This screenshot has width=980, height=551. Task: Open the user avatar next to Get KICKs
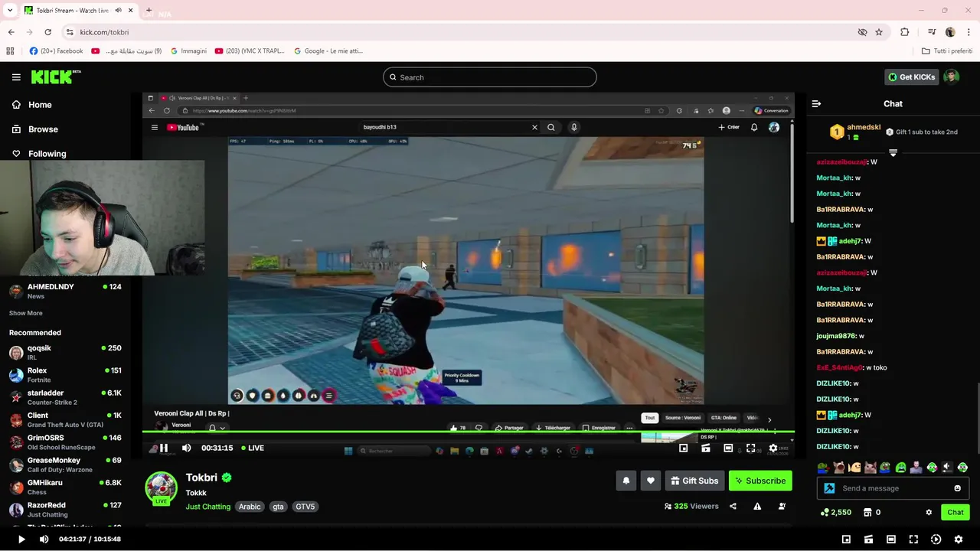[951, 77]
